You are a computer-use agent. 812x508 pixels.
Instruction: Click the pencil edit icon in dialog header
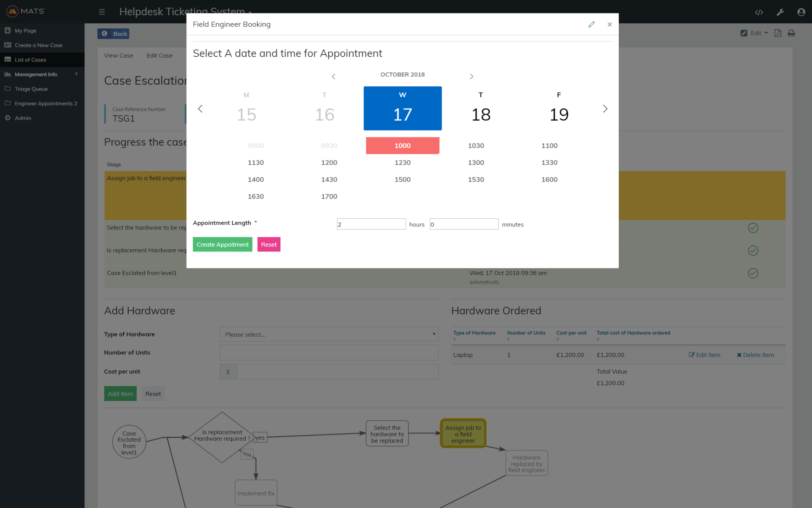(x=591, y=25)
